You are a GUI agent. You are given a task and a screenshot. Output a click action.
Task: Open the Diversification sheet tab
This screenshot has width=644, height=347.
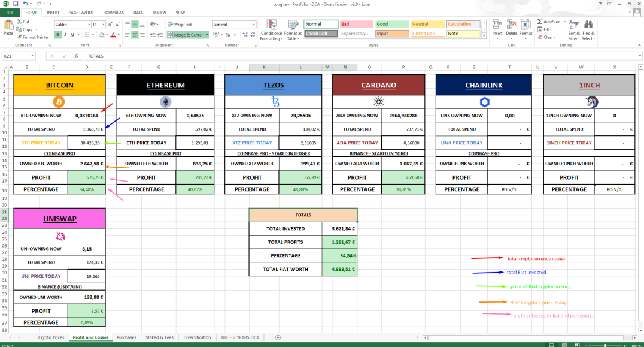click(197, 337)
